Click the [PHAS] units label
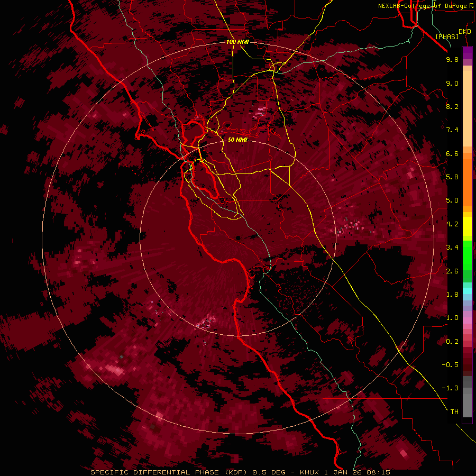 click(447, 36)
